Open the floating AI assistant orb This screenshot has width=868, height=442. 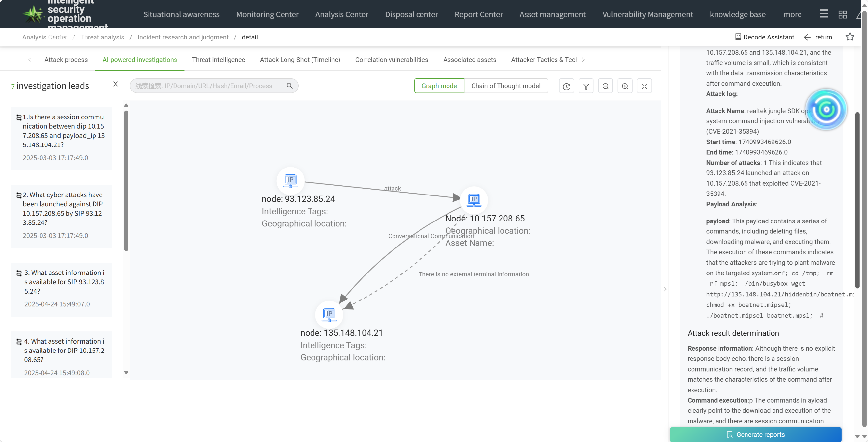pos(826,109)
